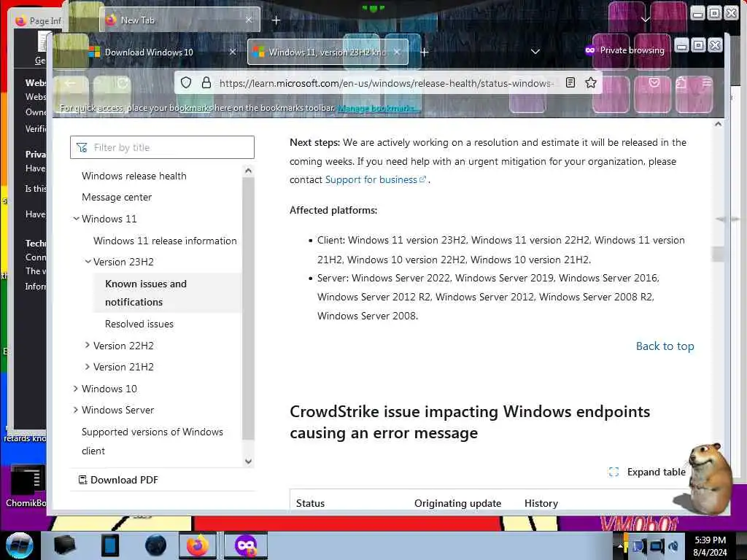Click the blue tablet taskbar icon
The image size is (747, 560).
[110, 545]
